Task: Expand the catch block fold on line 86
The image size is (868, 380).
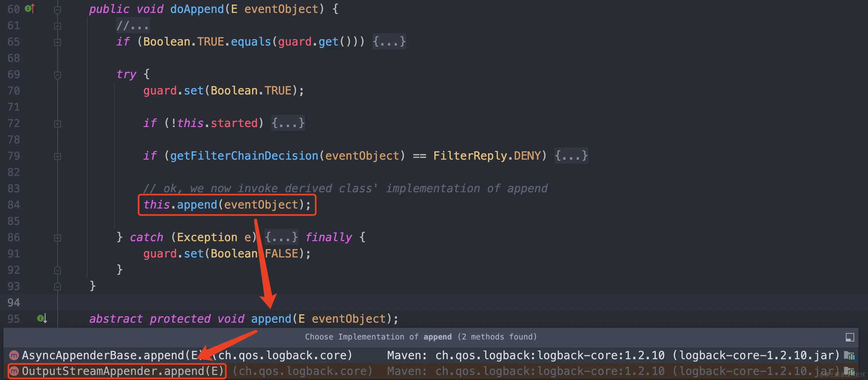Action: click(58, 238)
